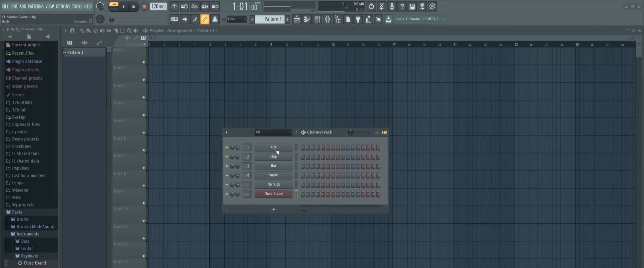Viewport: 644px width, 268px height.
Task: Select the paint brush tool in Playlist
Action: (89, 31)
